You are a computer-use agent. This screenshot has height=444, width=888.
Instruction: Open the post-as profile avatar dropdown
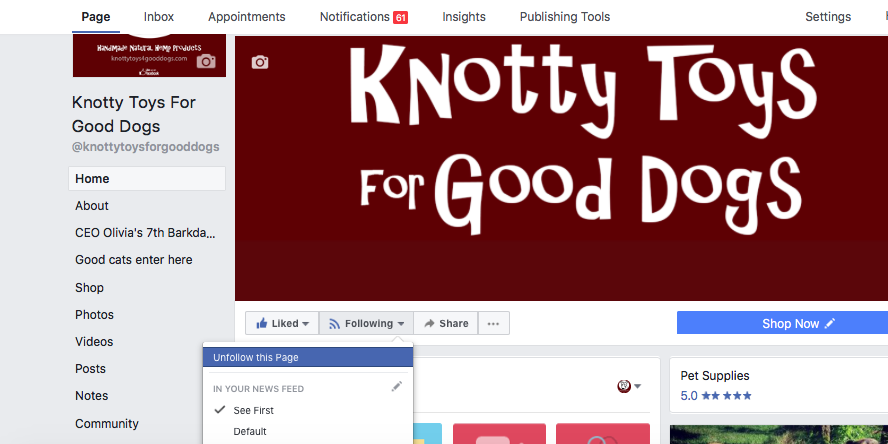tap(629, 386)
